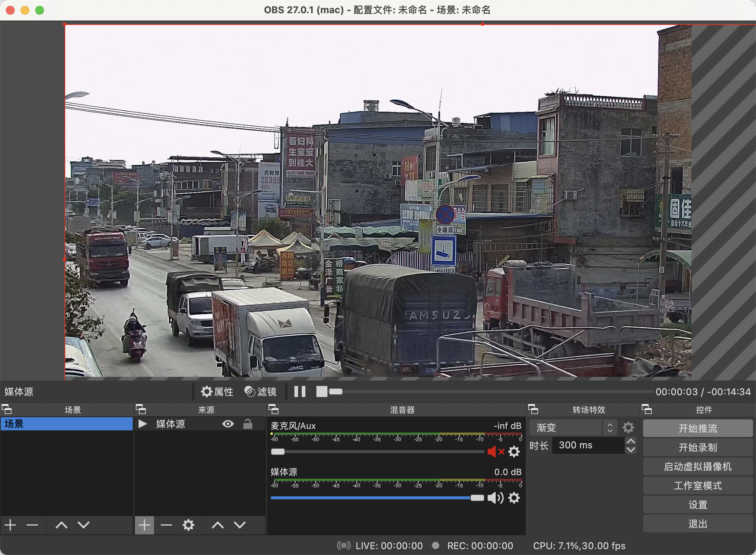The image size is (756, 555).
Task: Open 媒体源 audio settings gear
Action: [x=514, y=498]
